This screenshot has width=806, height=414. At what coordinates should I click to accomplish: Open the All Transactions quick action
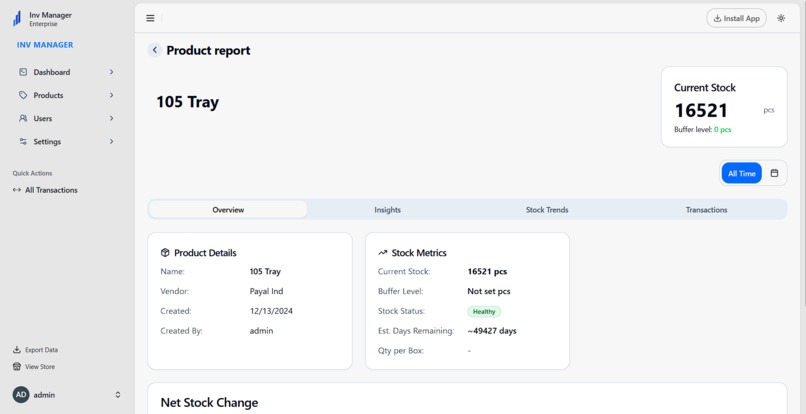pyautogui.click(x=45, y=190)
